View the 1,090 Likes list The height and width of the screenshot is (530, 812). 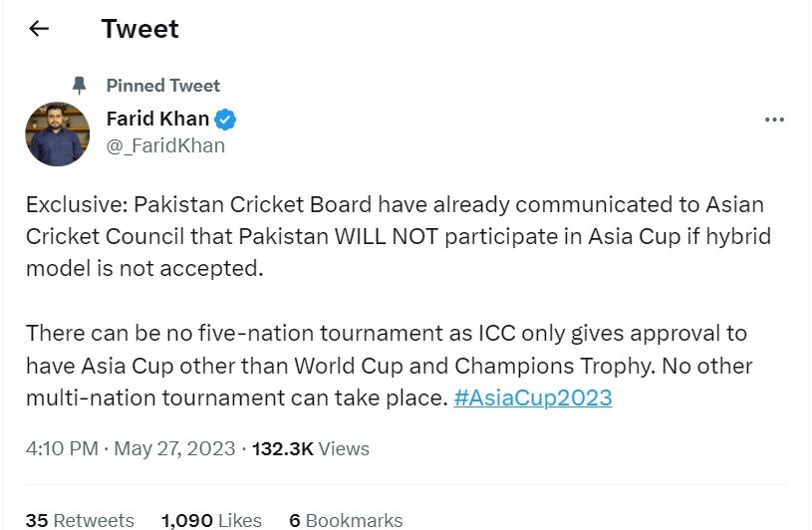tap(211, 520)
